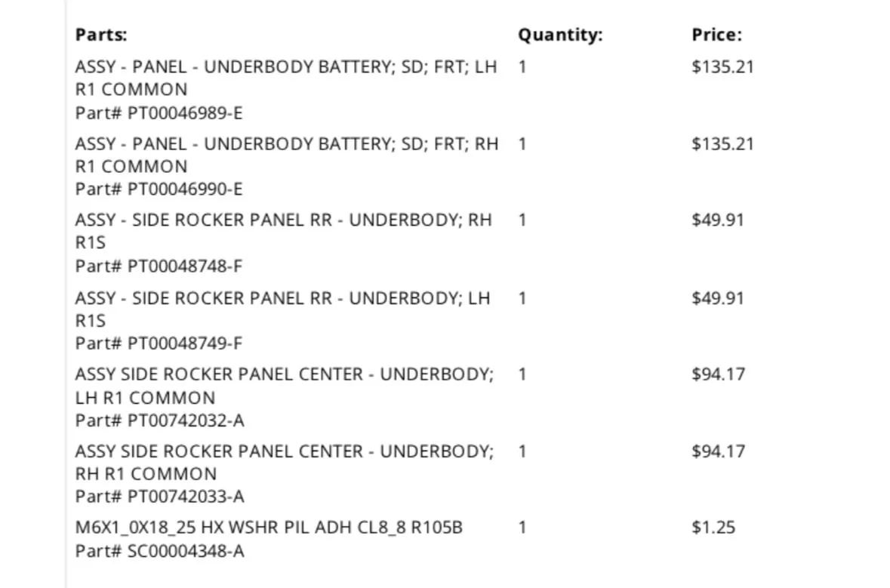
Task: Select part number PT00742032-A text
Action: [186, 420]
